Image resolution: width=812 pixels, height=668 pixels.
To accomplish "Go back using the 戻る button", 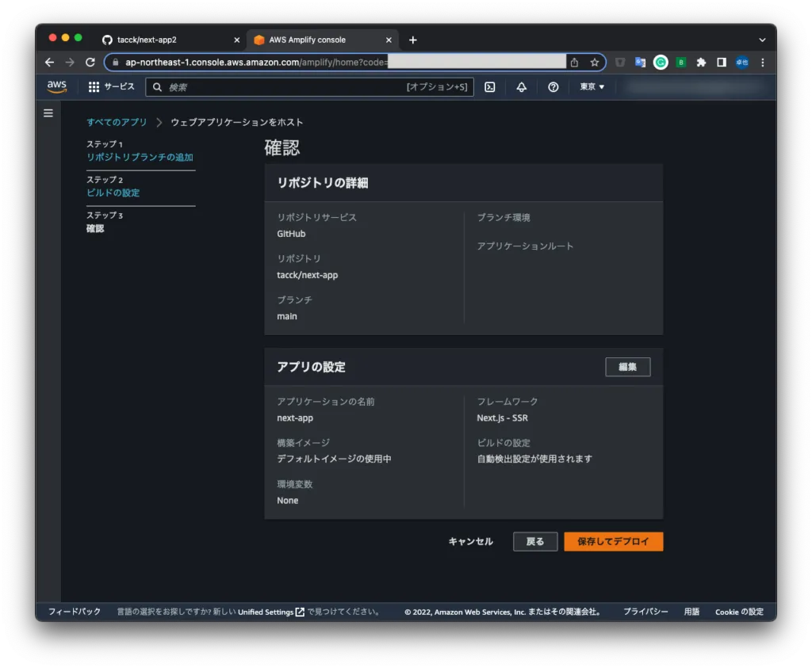I will pos(535,541).
